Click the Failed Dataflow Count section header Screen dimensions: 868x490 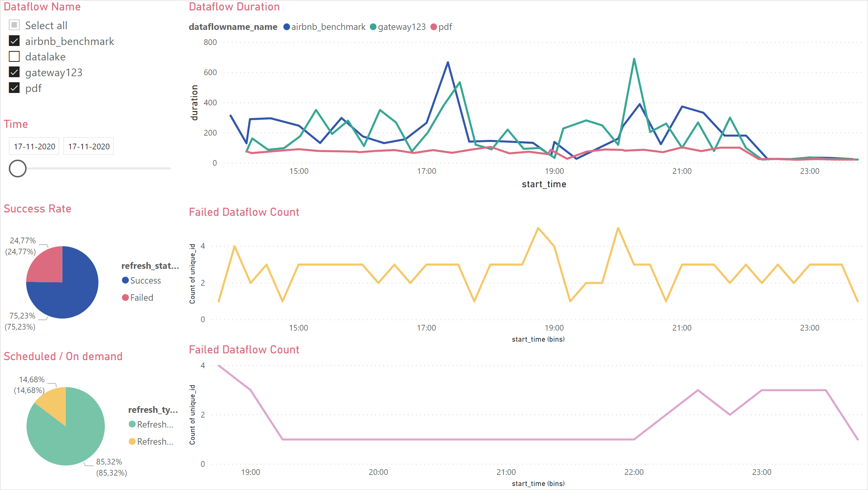click(244, 212)
